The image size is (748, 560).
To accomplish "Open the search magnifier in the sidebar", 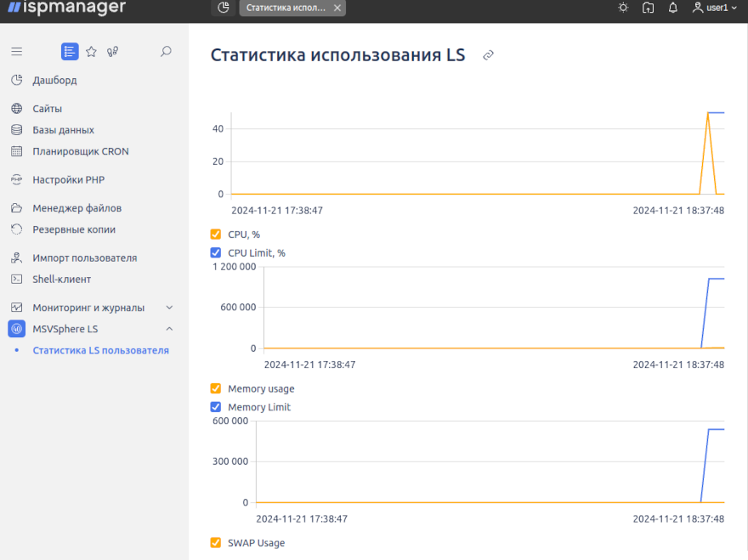I will click(166, 51).
